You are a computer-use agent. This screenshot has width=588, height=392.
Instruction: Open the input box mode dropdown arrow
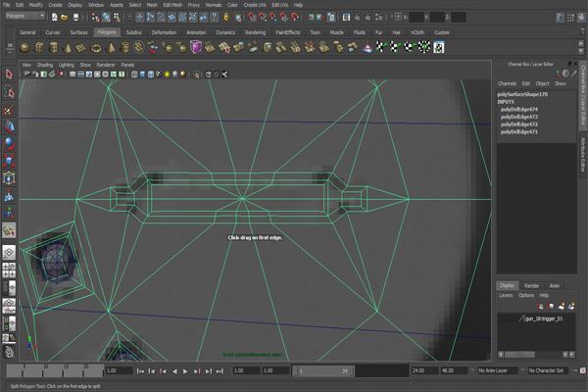pos(391,17)
